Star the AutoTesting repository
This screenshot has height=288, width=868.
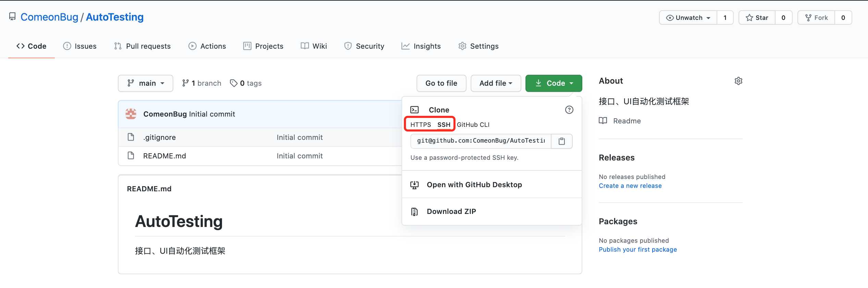pyautogui.click(x=757, y=17)
